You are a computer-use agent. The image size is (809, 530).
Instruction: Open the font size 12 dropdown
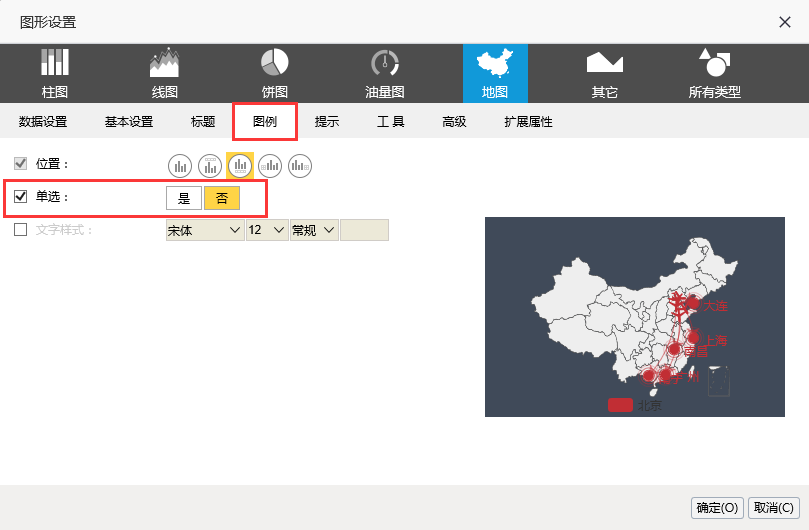click(267, 230)
